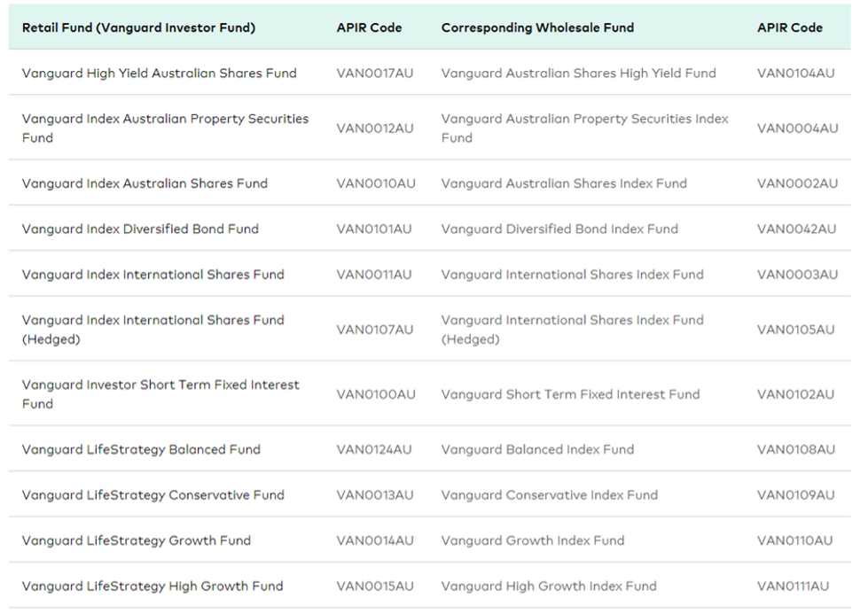This screenshot has height=614, width=868.
Task: Click 'Vanguard Index Diversified Bond Fund' cell
Action: [140, 229]
